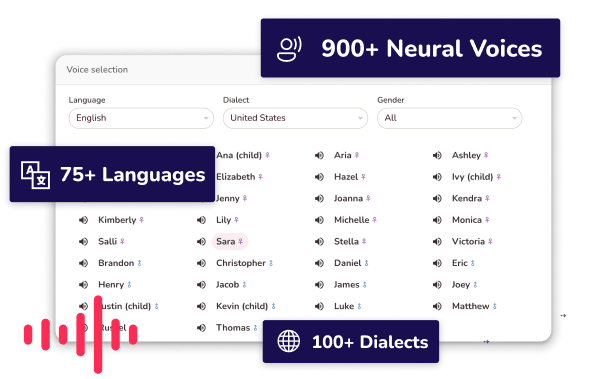Image resolution: width=598 pixels, height=379 pixels.
Task: Play preview speaker icon for Eric
Action: tap(437, 263)
